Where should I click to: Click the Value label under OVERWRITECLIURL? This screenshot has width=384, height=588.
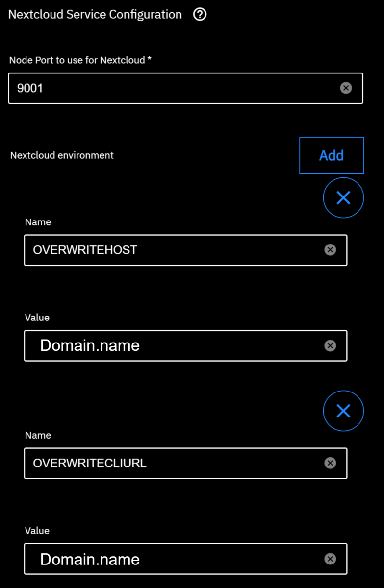37,531
